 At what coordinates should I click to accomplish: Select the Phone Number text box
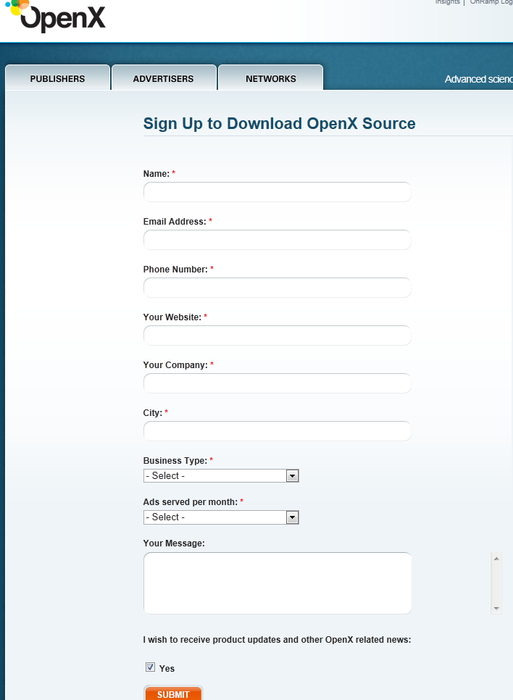coord(277,288)
